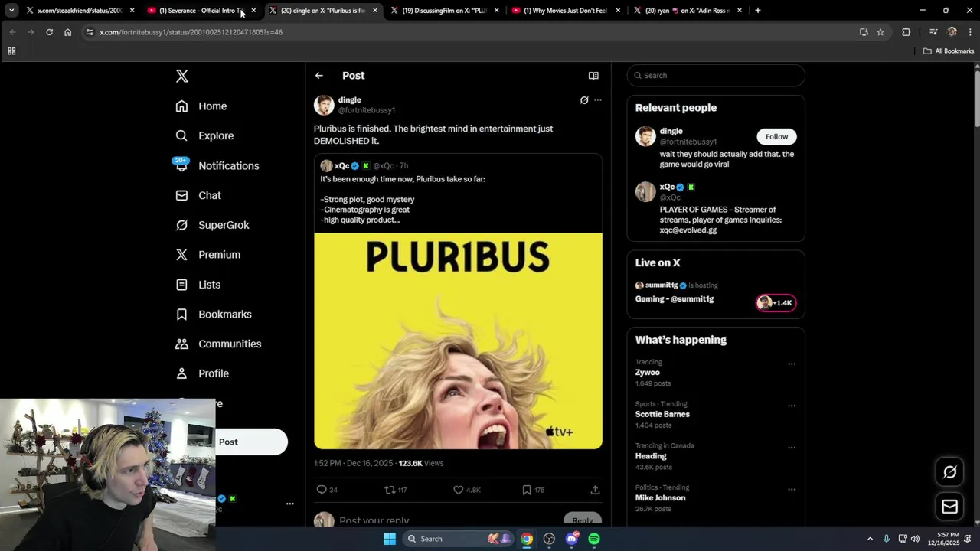Click the Windows Start button

point(390,539)
